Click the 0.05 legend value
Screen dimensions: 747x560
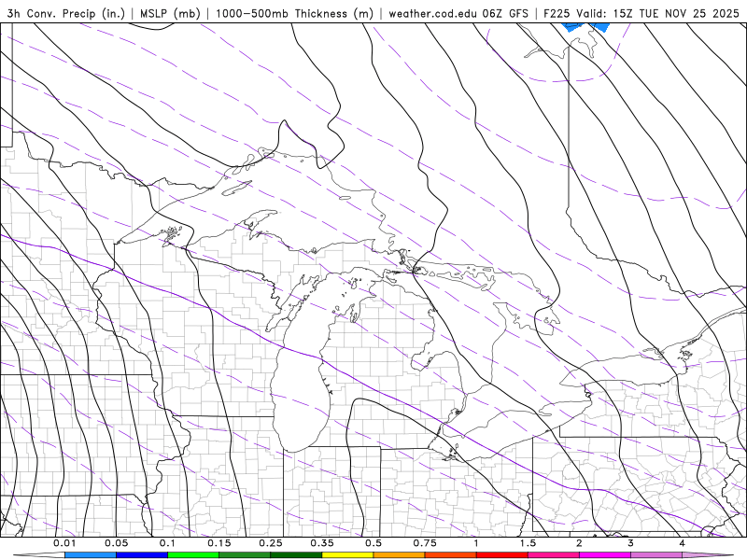click(116, 543)
